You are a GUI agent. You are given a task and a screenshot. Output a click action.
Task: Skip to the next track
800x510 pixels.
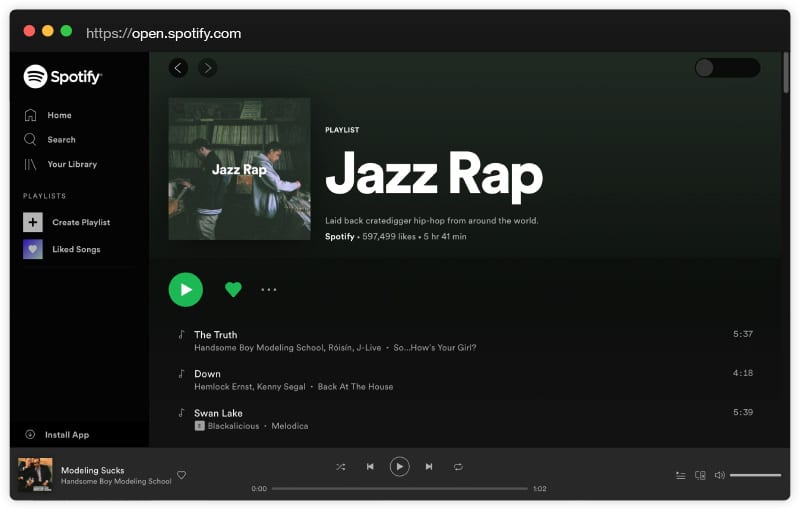click(429, 467)
